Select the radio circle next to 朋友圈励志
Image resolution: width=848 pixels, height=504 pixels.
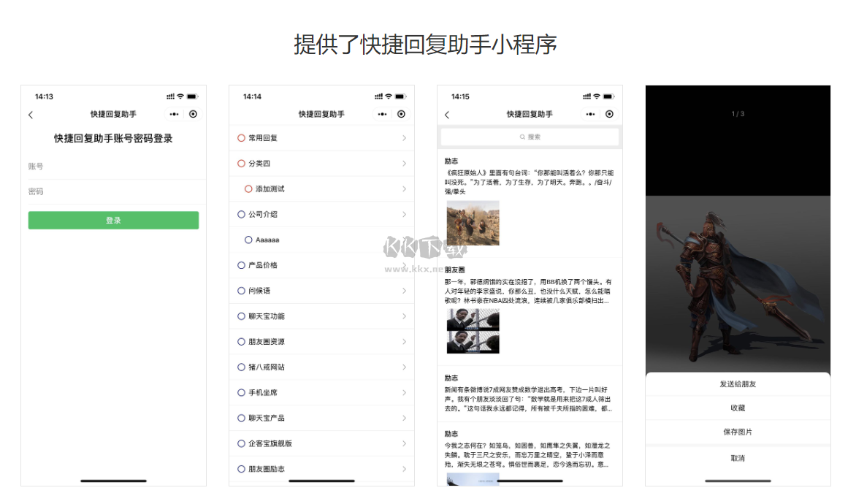241,468
